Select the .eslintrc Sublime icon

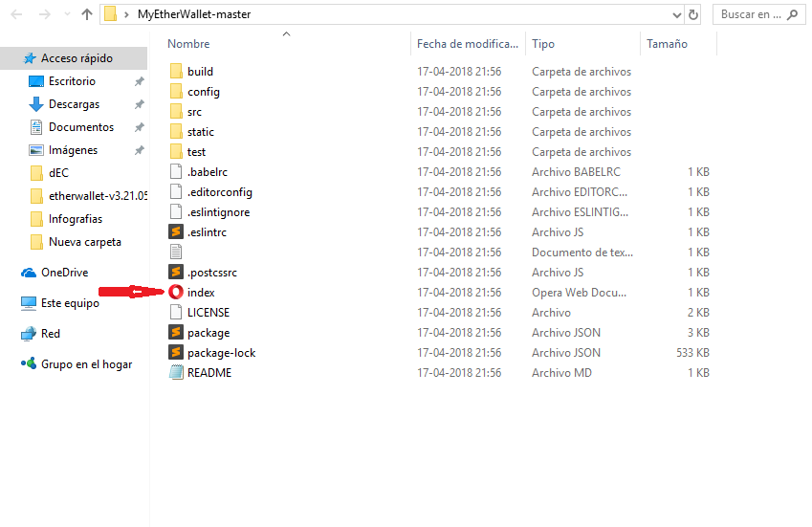coord(176,231)
